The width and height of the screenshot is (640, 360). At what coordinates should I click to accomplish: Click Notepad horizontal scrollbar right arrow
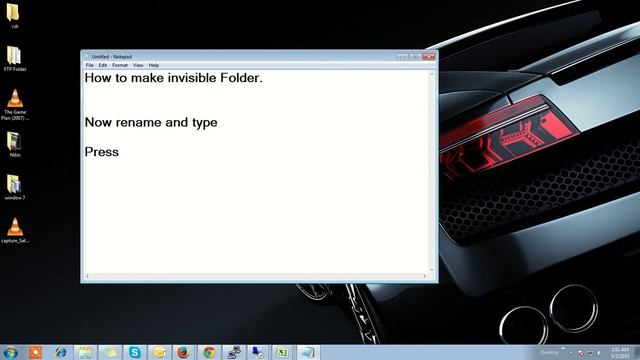tap(425, 276)
